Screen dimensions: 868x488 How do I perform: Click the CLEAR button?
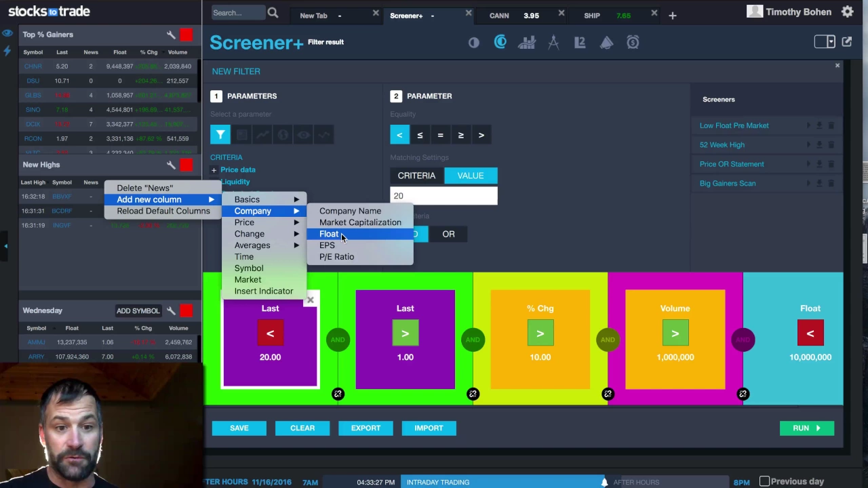(x=302, y=428)
